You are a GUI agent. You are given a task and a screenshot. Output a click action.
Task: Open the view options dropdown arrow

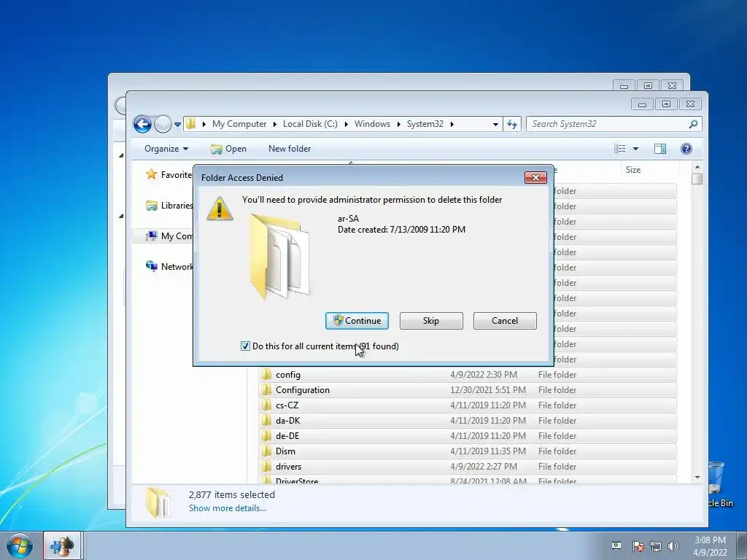coord(635,149)
